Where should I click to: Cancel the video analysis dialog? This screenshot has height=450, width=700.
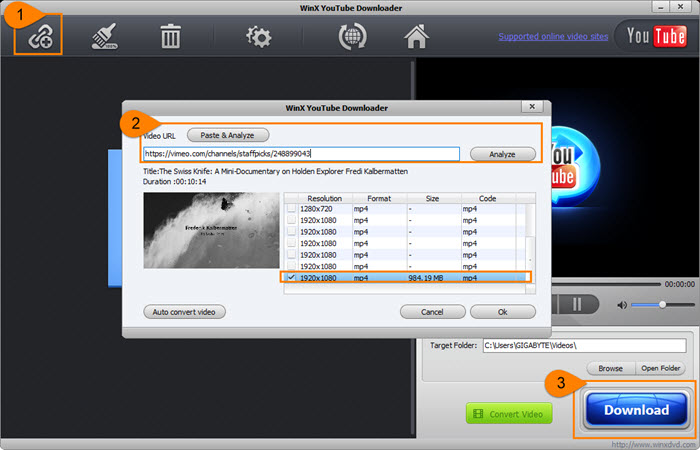[432, 312]
